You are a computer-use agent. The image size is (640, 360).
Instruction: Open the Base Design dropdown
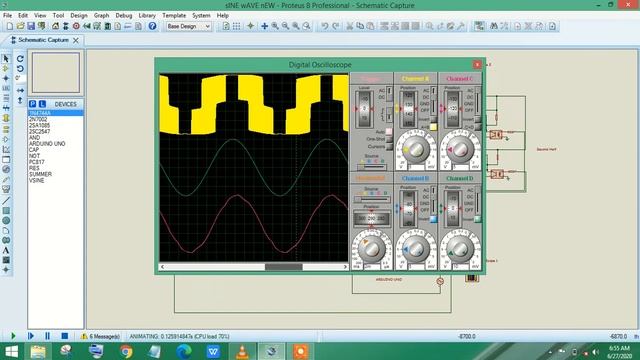189,26
